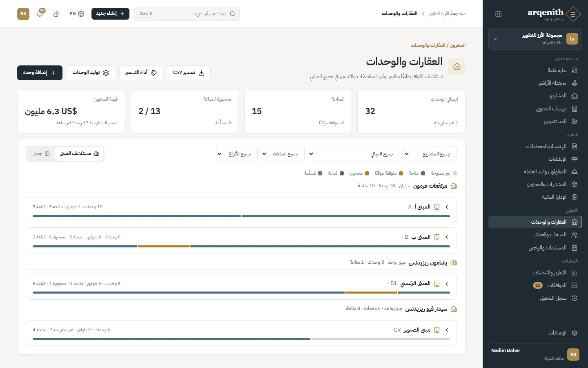588x368 pixels.
Task: Switch to جدول table view
Action: point(40,154)
